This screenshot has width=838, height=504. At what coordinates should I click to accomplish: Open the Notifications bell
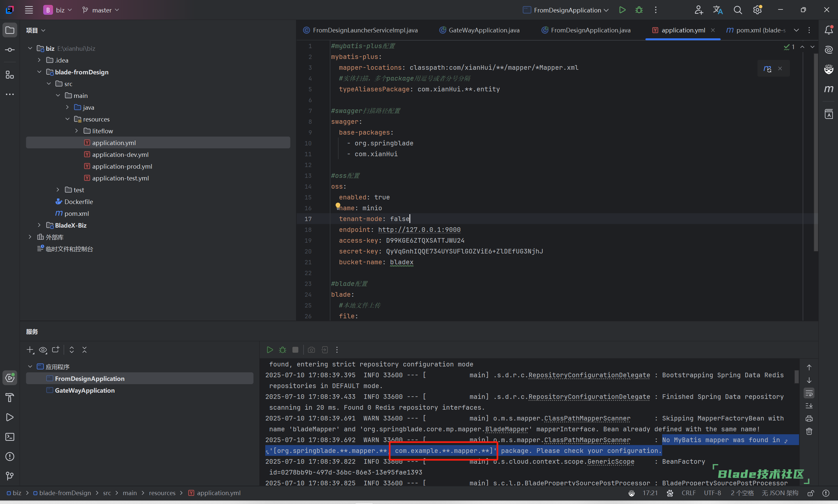(829, 30)
